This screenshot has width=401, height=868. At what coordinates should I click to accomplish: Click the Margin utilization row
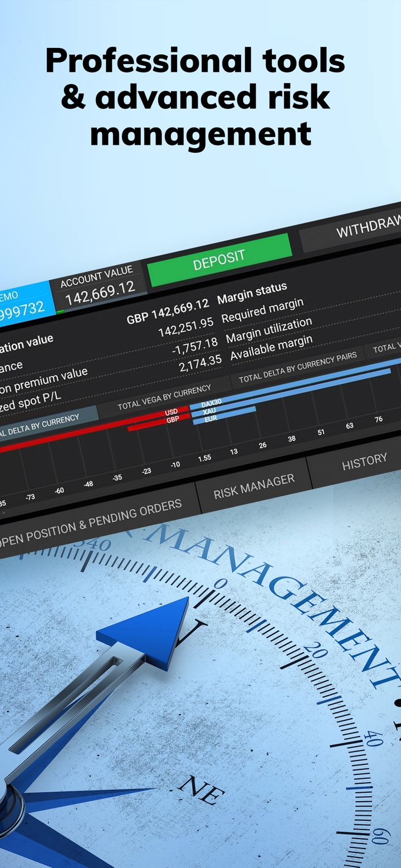pyautogui.click(x=268, y=330)
